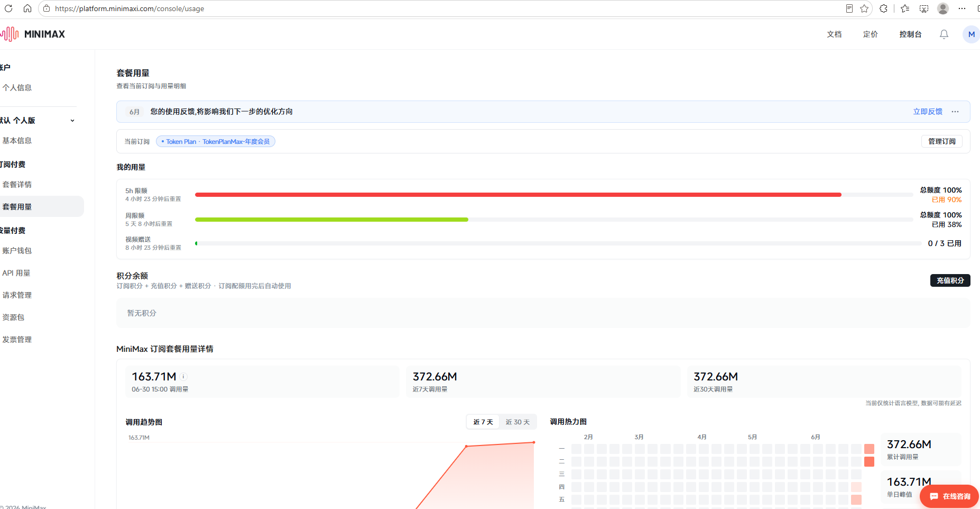This screenshot has height=509, width=980.
Task: Click the 163.71M 单日峰值 stat
Action: click(x=921, y=487)
